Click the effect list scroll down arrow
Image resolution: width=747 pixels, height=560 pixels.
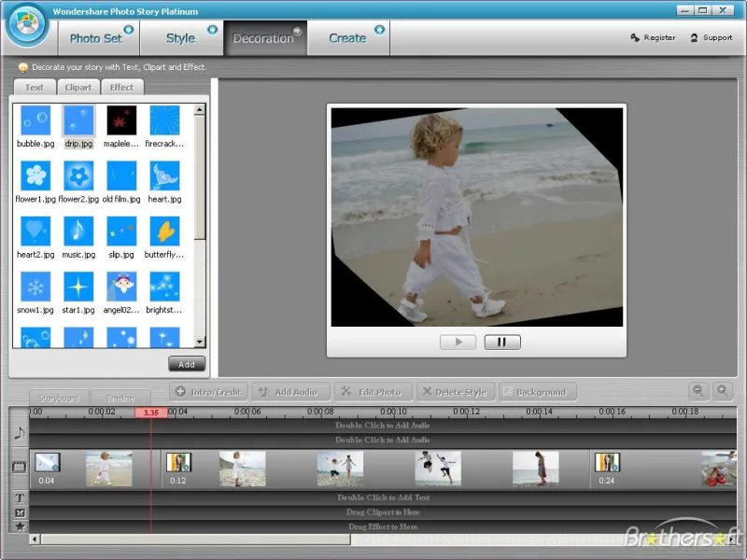point(200,342)
